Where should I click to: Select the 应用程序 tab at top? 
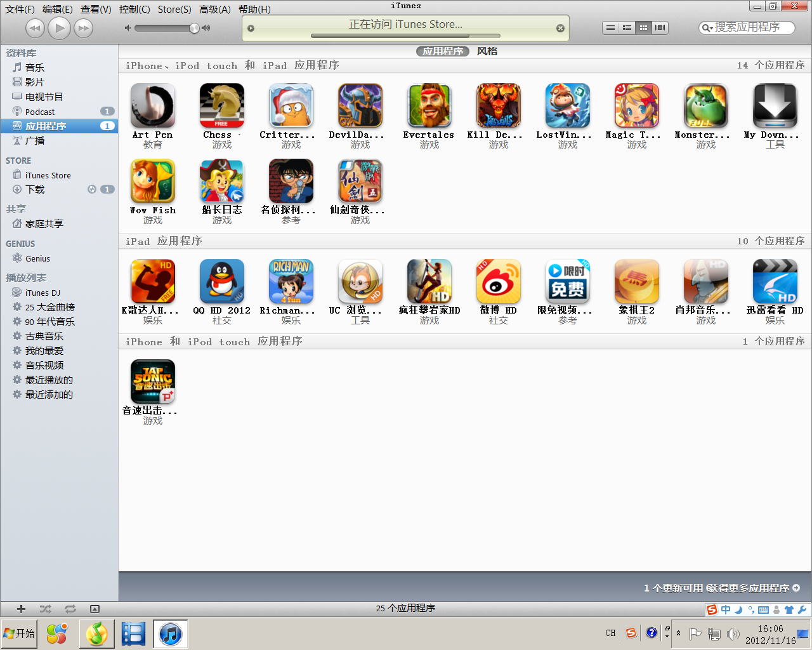(x=443, y=51)
